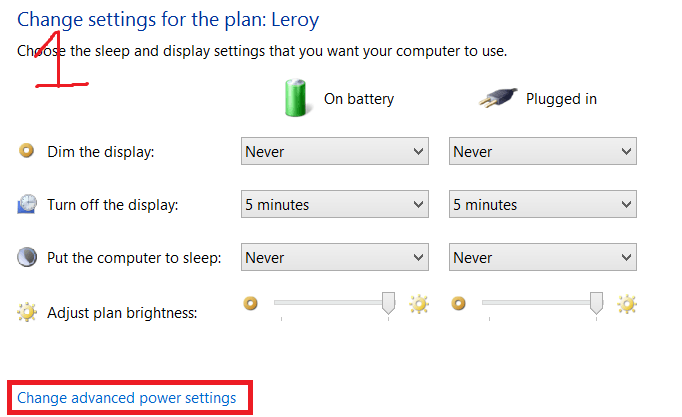The image size is (682, 417).
Task: Open Put the computer to sleep On battery dropdown
Action: coord(335,258)
